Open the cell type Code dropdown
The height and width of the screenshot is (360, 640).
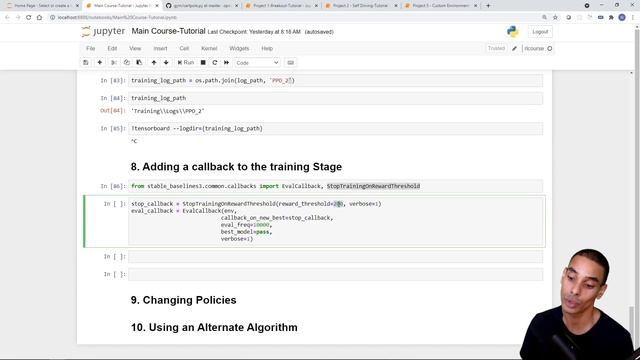[x=257, y=63]
